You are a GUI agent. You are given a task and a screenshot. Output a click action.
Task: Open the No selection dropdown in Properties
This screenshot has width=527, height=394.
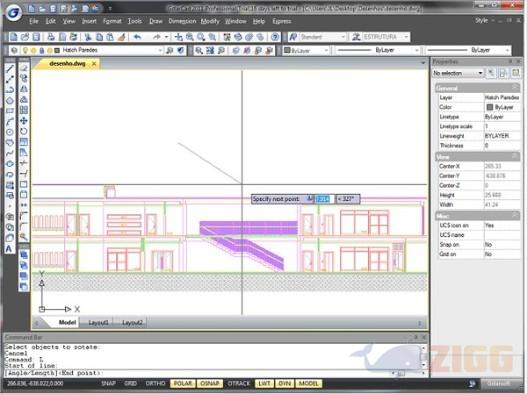click(458, 73)
